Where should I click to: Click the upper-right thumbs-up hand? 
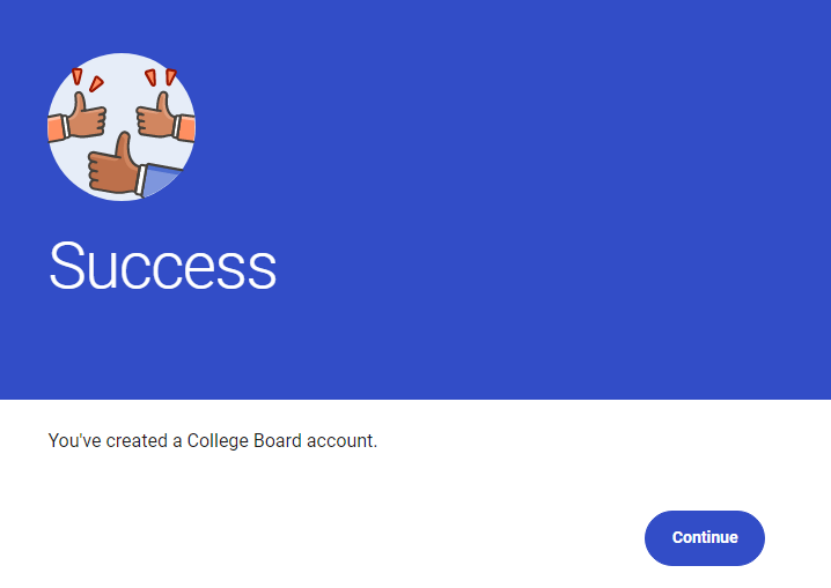click(154, 117)
